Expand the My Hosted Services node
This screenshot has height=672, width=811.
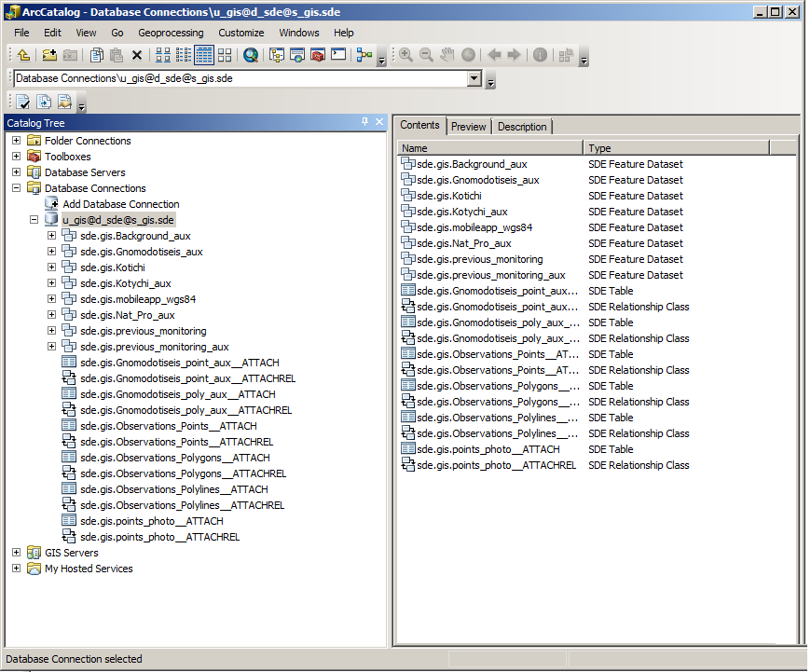pyautogui.click(x=17, y=569)
